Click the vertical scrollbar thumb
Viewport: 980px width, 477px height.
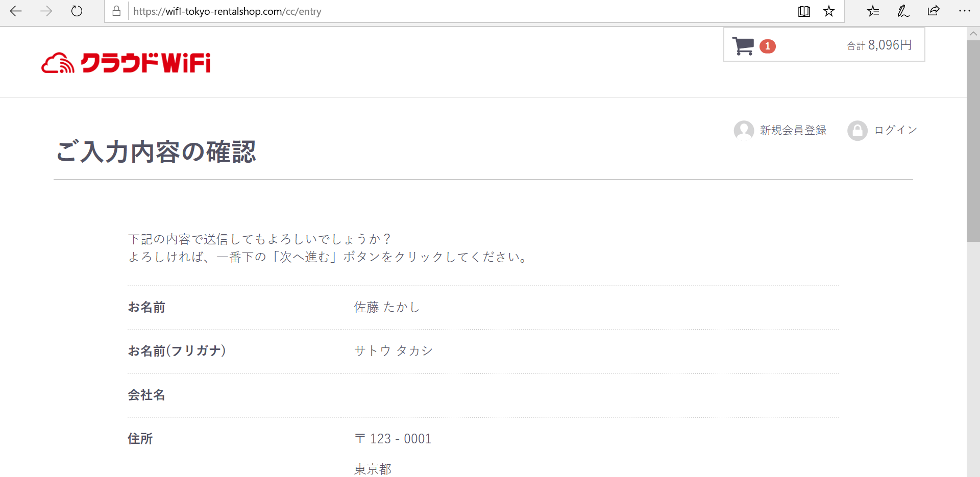[973, 140]
